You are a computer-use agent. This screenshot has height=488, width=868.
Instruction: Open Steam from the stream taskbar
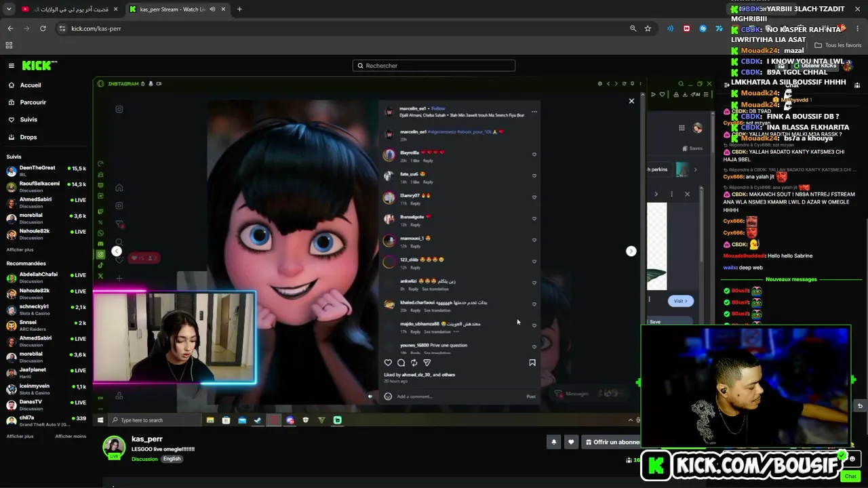258,420
